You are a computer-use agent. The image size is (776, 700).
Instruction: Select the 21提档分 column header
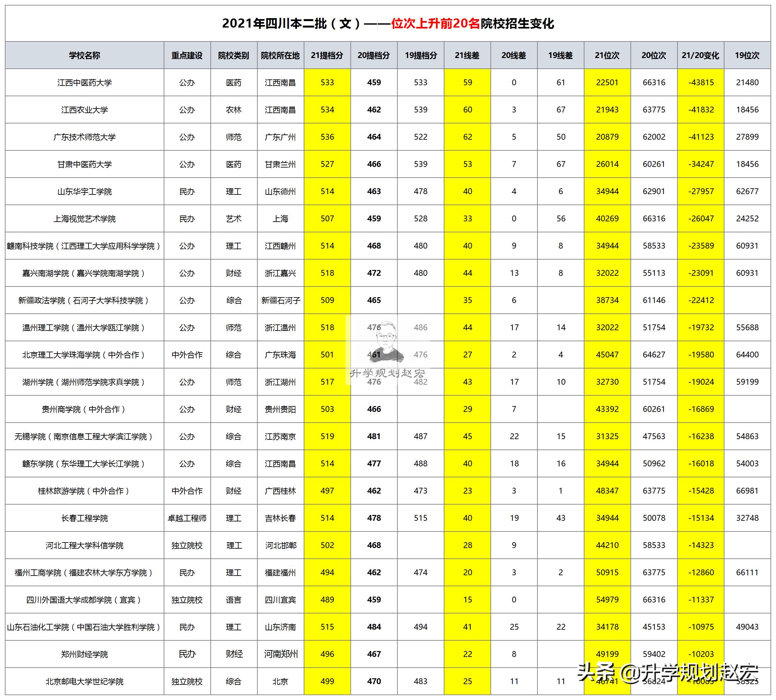tap(327, 55)
